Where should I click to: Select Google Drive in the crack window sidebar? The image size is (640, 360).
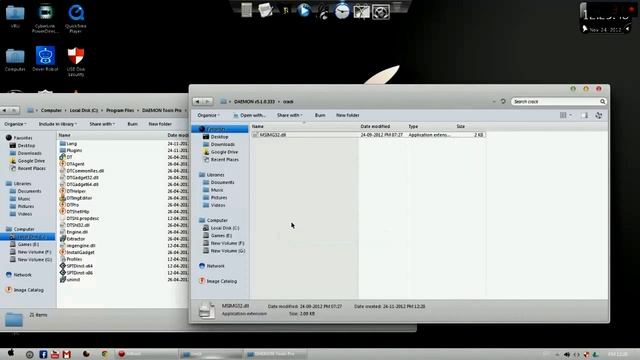click(220, 152)
